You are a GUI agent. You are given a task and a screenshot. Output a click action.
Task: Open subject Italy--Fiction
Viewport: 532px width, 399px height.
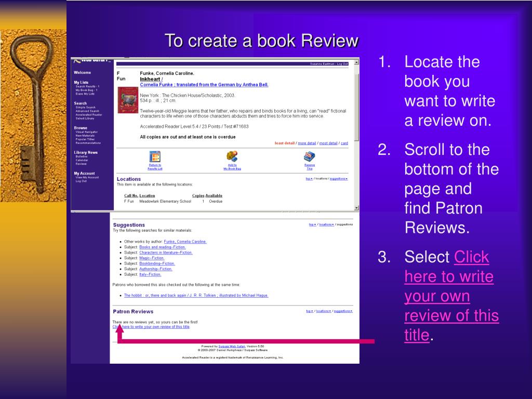tap(150, 274)
